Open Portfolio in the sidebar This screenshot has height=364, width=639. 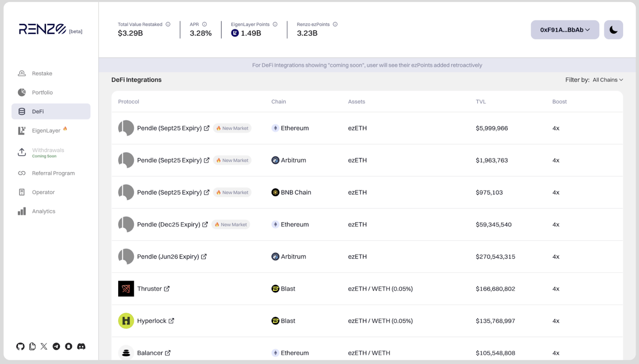pyautogui.click(x=42, y=92)
